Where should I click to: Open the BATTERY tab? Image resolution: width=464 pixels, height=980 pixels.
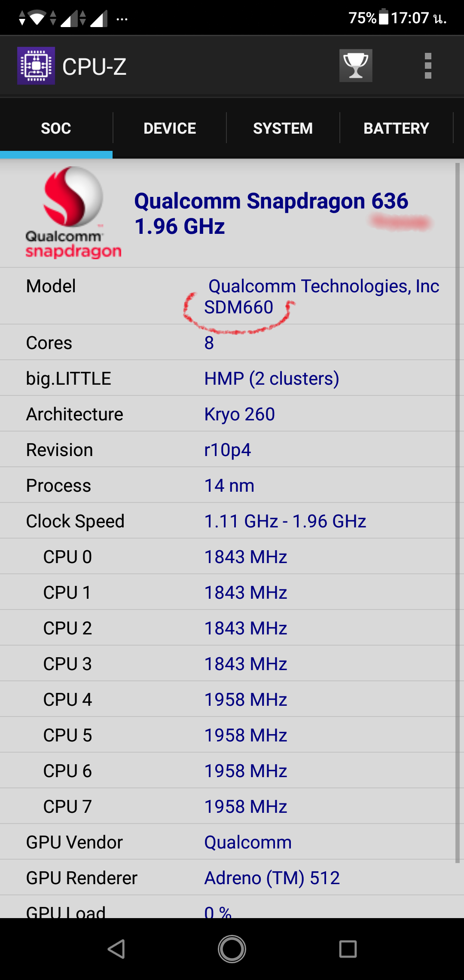click(396, 128)
